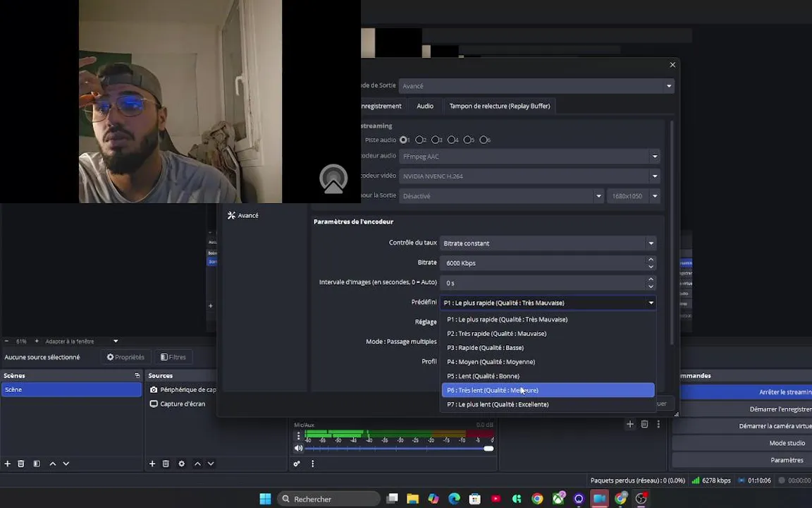This screenshot has height=508, width=812.
Task: Move source down with arrow icon
Action: click(x=211, y=464)
